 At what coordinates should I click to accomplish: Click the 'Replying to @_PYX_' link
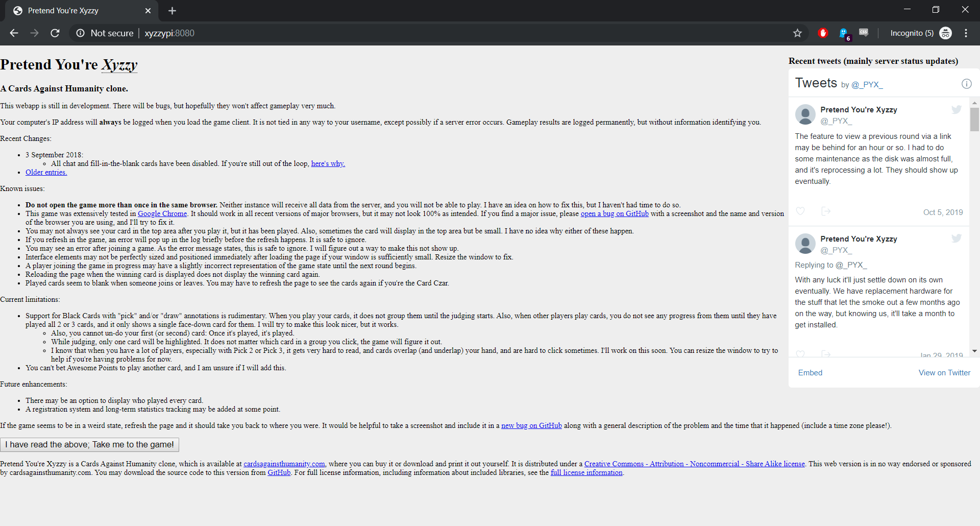click(x=830, y=265)
